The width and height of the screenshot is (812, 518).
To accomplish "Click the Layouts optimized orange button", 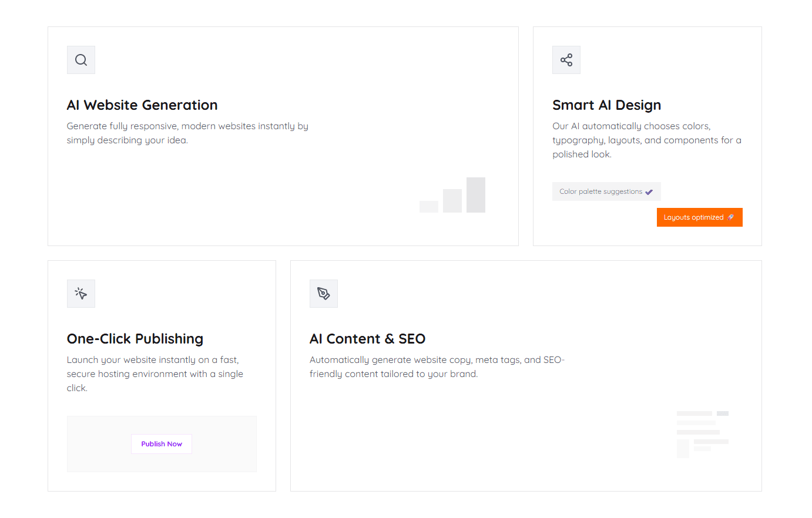I will pos(699,217).
